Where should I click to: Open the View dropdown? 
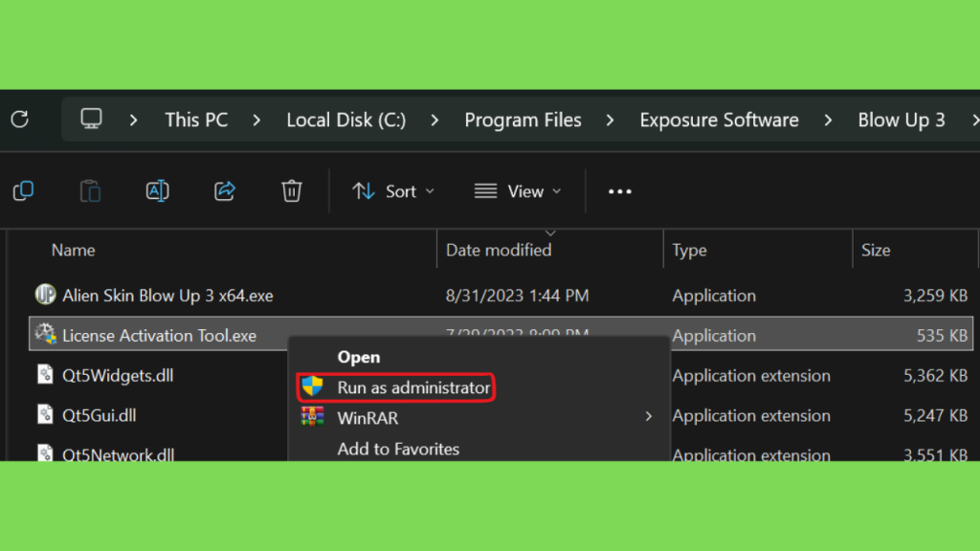coord(518,191)
